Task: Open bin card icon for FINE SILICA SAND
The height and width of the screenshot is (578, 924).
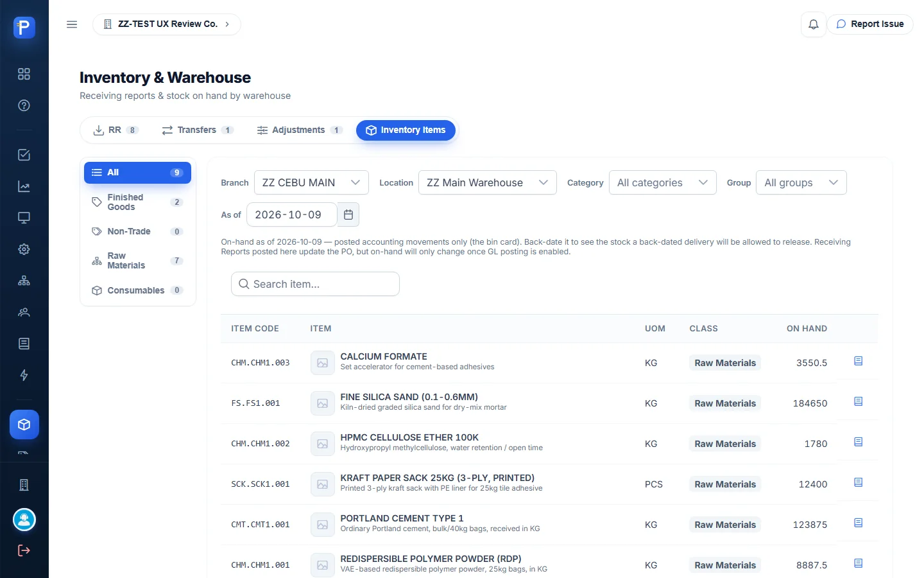Action: 858,402
